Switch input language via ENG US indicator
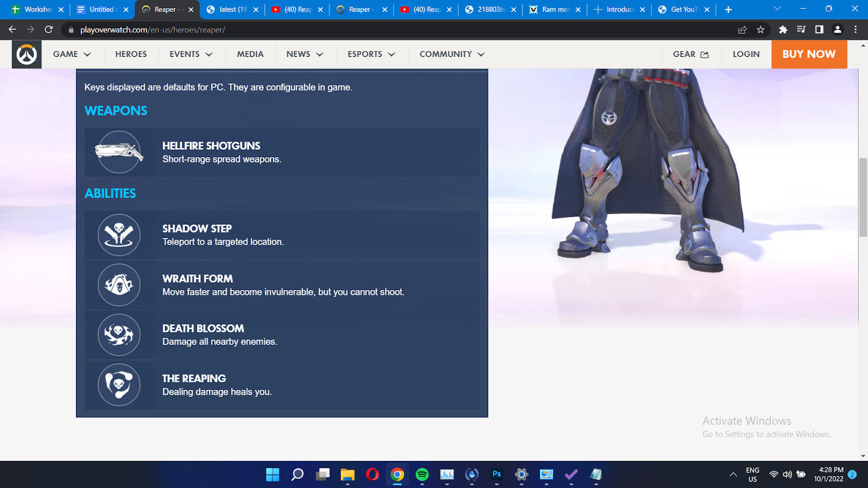This screenshot has height=488, width=868. (752, 474)
